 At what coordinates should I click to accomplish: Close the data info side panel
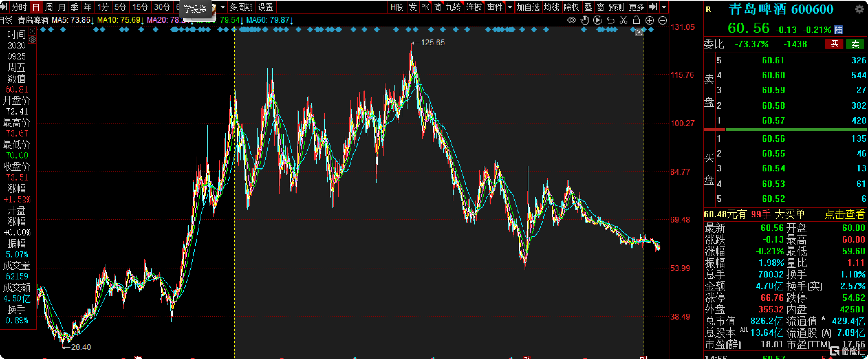click(x=32, y=31)
